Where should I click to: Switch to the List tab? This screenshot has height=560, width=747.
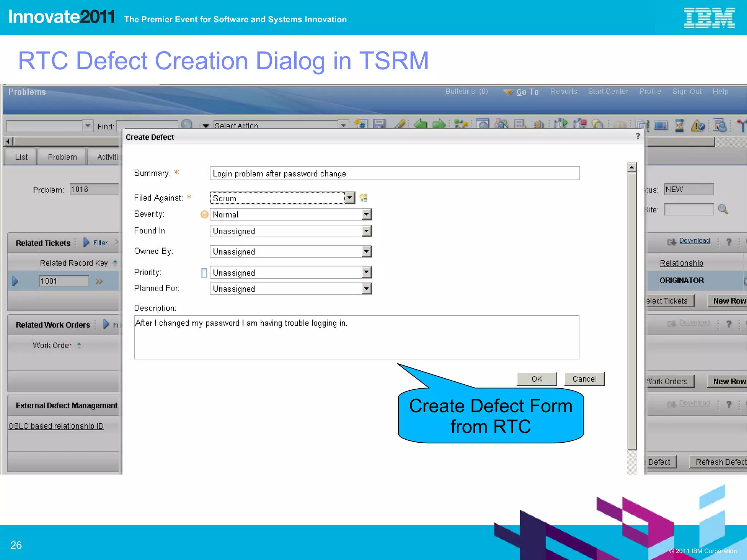point(21,157)
